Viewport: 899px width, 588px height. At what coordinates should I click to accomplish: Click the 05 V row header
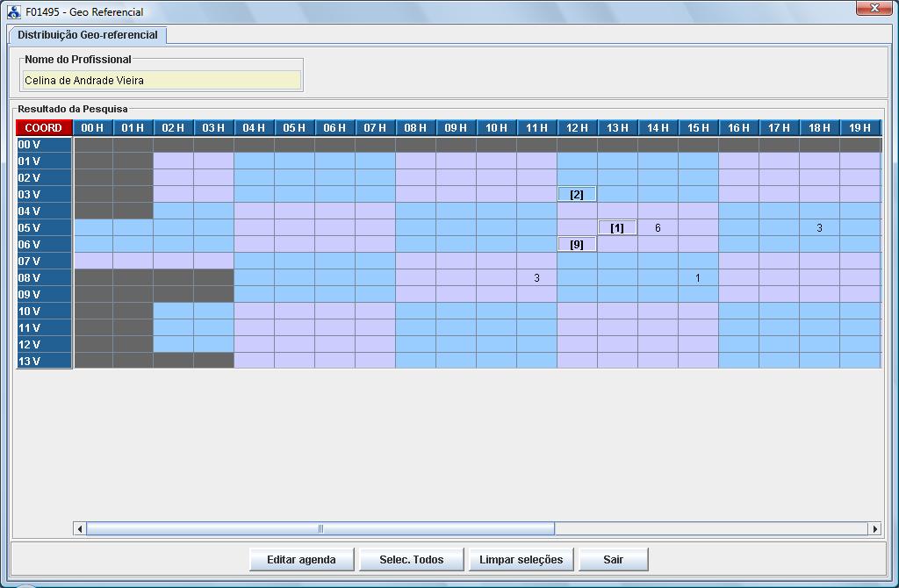click(44, 227)
